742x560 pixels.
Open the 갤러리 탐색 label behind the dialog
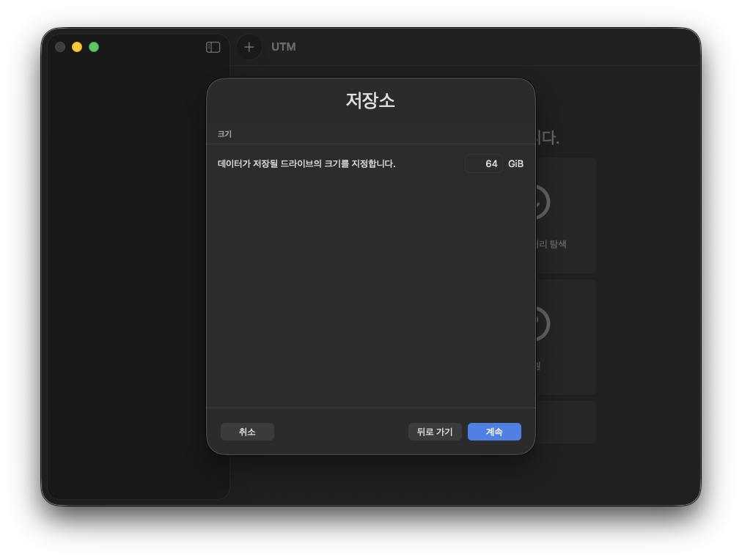pos(551,244)
